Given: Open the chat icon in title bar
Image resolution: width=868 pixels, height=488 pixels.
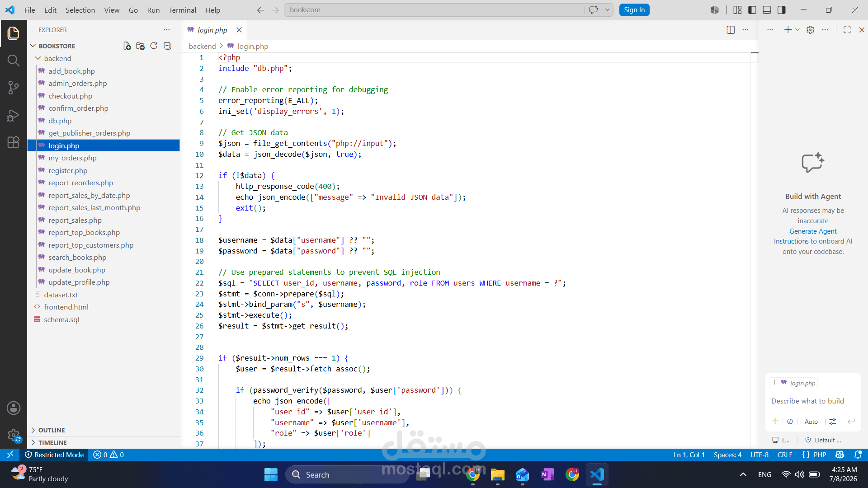Looking at the screenshot, I should 594,10.
